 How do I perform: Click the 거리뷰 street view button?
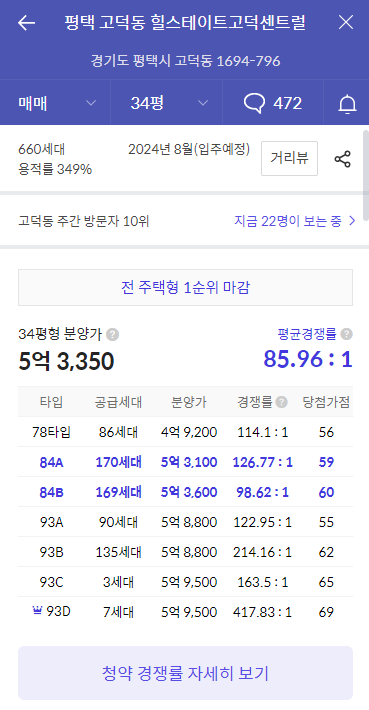[x=289, y=158]
